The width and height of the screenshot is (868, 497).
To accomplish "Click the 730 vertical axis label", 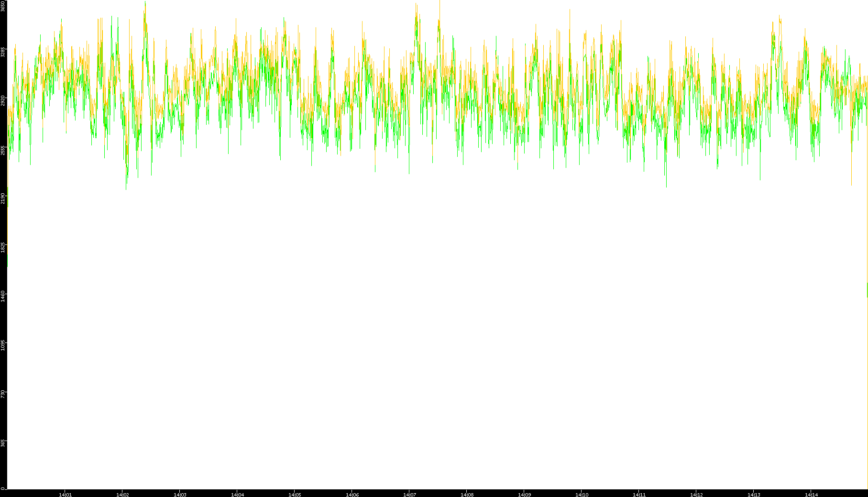I will click(x=3, y=394).
